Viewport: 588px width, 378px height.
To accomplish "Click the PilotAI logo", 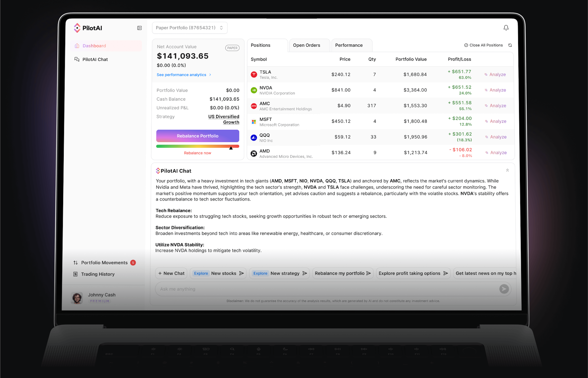I will coord(88,28).
